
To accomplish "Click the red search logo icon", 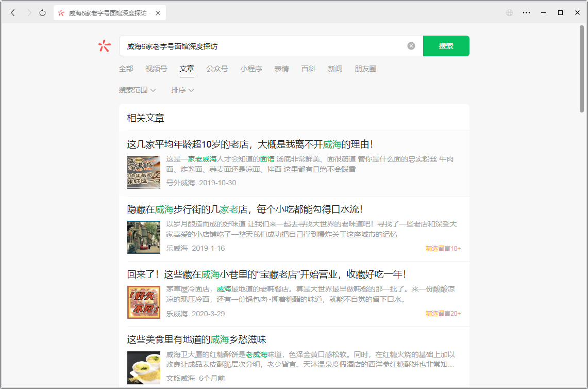I will [104, 46].
